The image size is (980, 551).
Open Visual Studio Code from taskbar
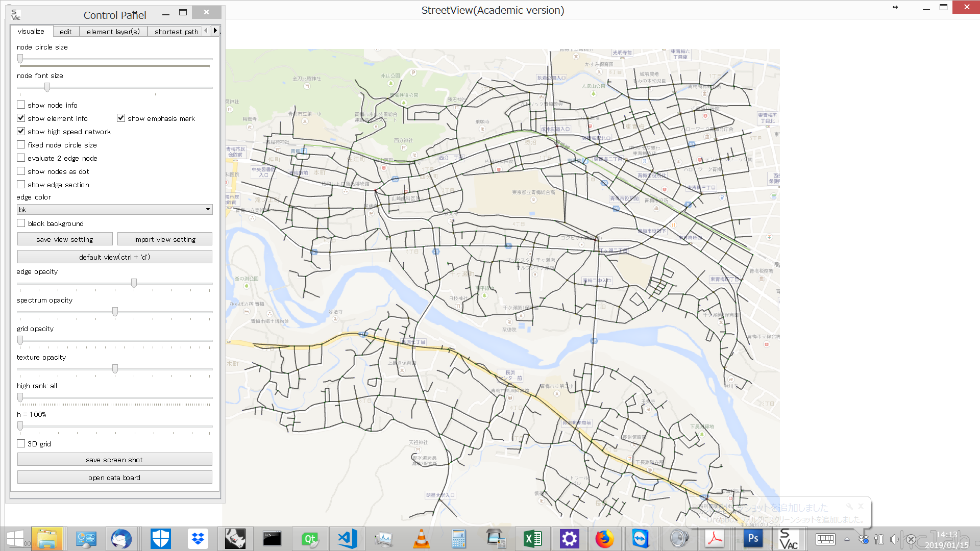(x=347, y=539)
